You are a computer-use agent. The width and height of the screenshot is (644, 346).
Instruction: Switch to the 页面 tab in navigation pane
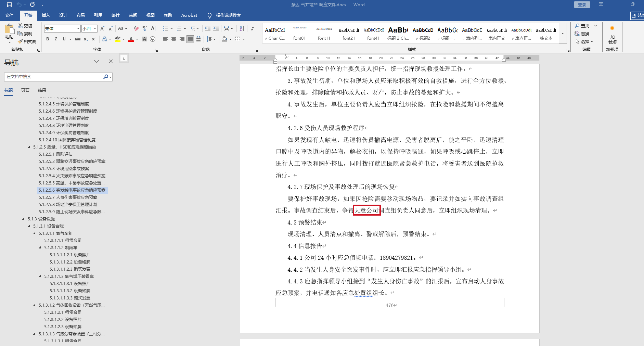coord(25,90)
